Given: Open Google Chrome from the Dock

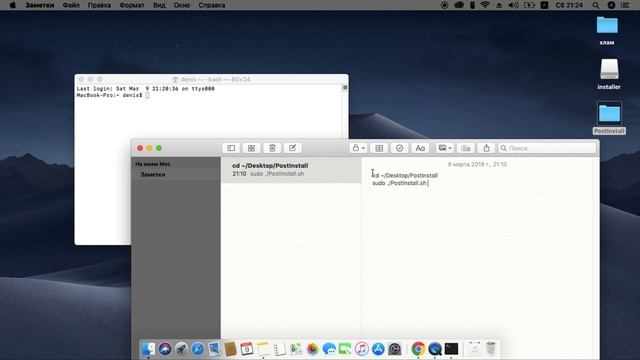Looking at the screenshot, I should click(x=418, y=349).
